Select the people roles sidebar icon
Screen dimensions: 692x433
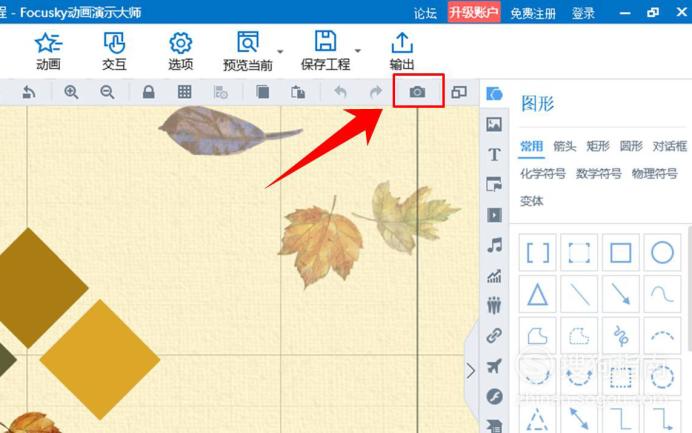tap(494, 305)
